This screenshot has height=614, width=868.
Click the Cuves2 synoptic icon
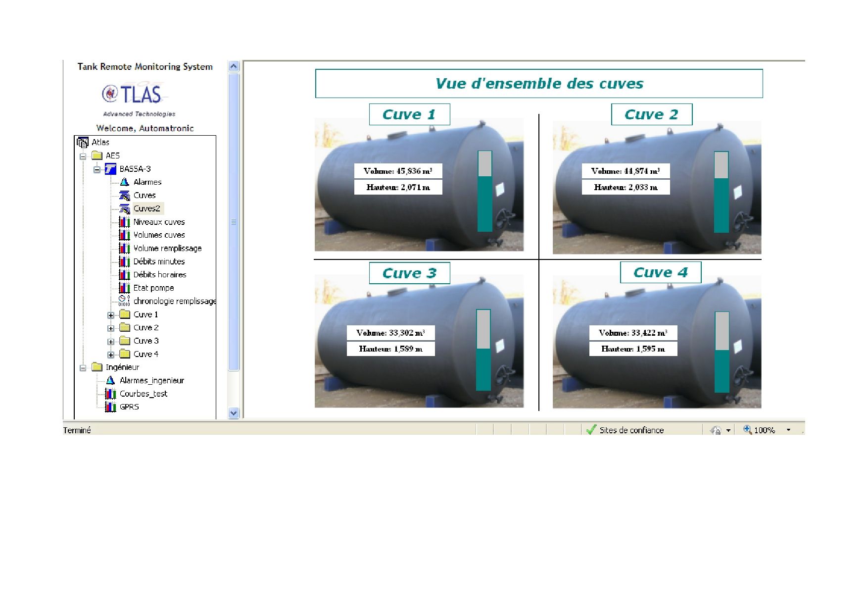125,209
